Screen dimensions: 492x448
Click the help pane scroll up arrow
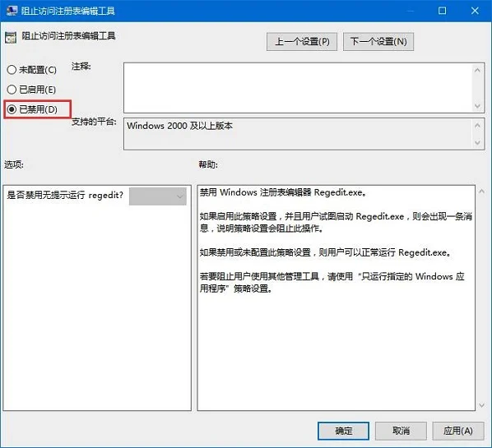point(481,191)
